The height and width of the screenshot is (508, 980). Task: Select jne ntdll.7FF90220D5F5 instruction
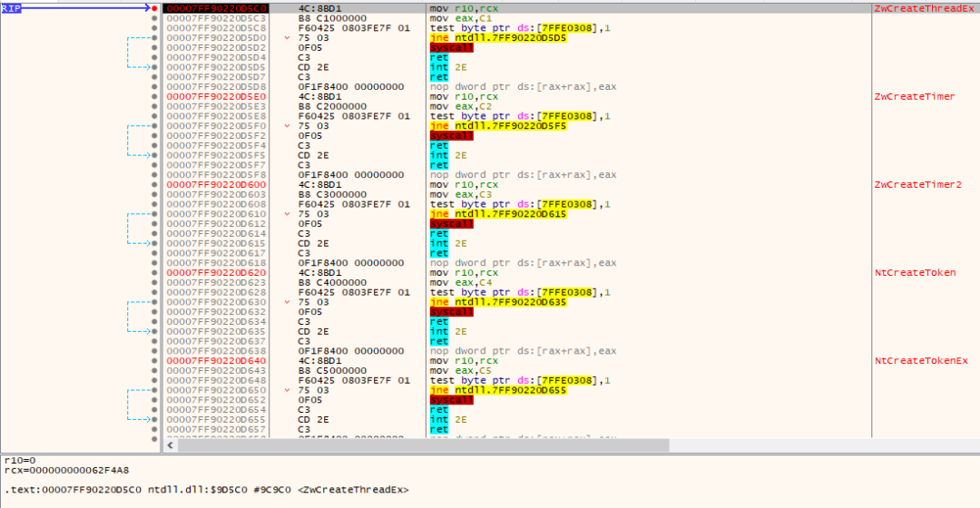pyautogui.click(x=498, y=126)
